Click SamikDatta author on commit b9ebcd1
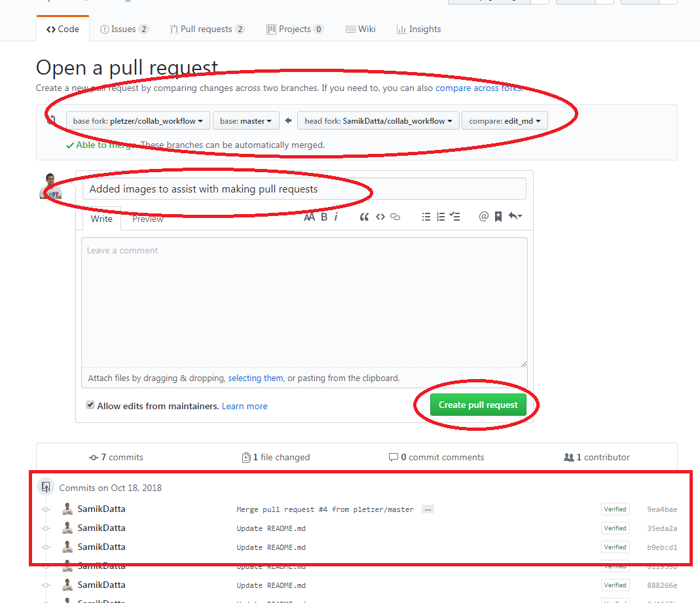 point(101,547)
